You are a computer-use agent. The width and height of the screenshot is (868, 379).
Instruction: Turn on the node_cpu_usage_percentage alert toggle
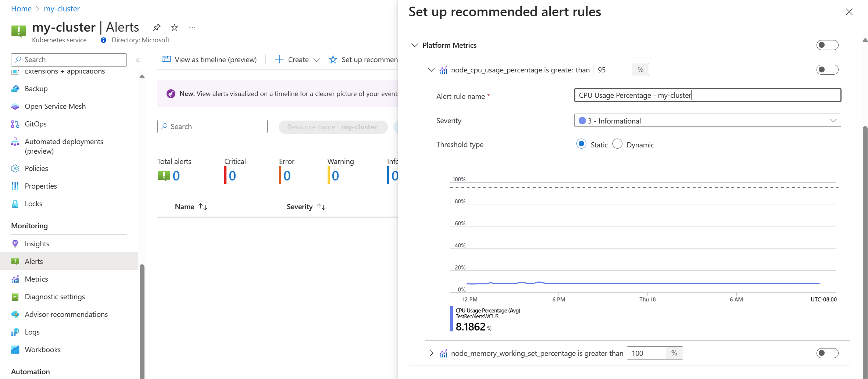click(x=827, y=70)
